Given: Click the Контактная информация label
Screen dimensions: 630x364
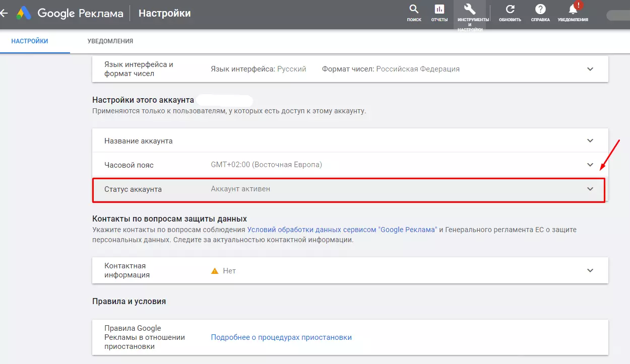Looking at the screenshot, I should click(127, 270).
